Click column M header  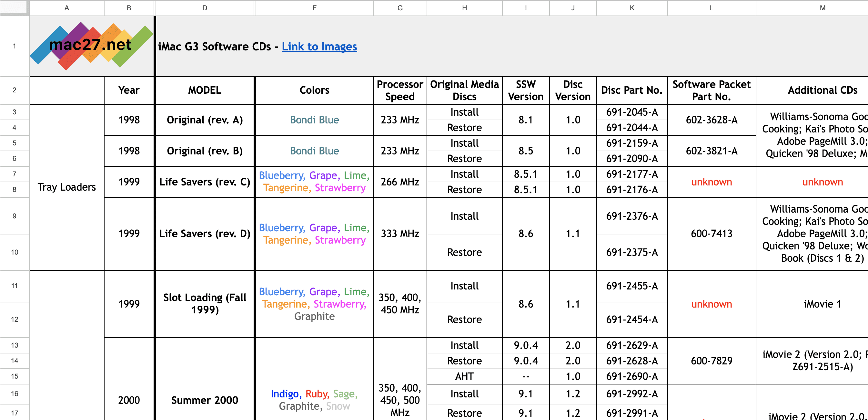[x=822, y=8]
